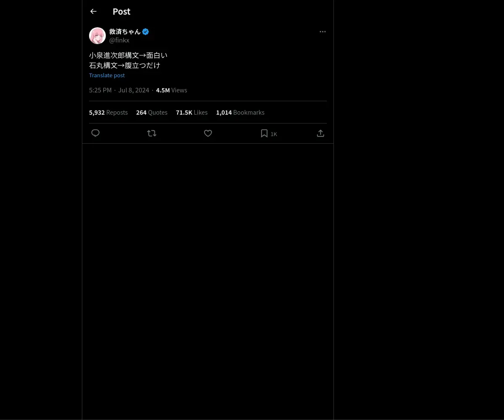
Task: Click the 1,014 Bookmarks stat
Action: [x=240, y=113]
